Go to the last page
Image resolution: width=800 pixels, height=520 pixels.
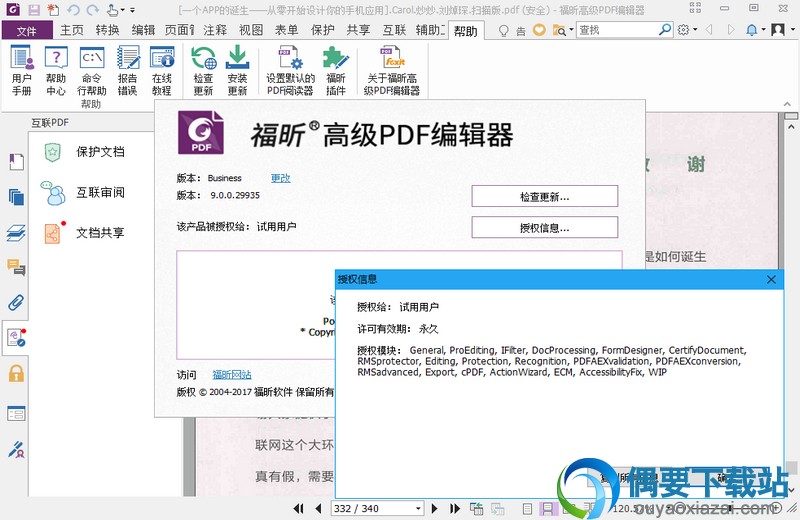click(455, 508)
